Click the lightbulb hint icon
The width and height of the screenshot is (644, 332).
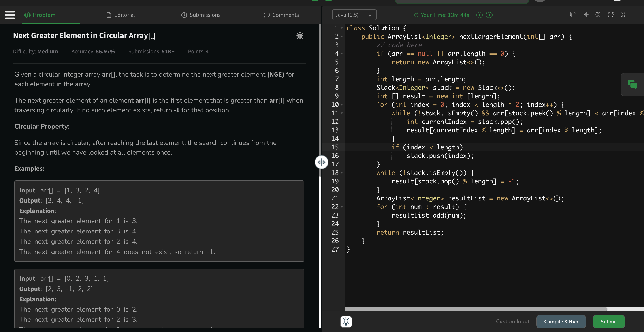[346, 321]
